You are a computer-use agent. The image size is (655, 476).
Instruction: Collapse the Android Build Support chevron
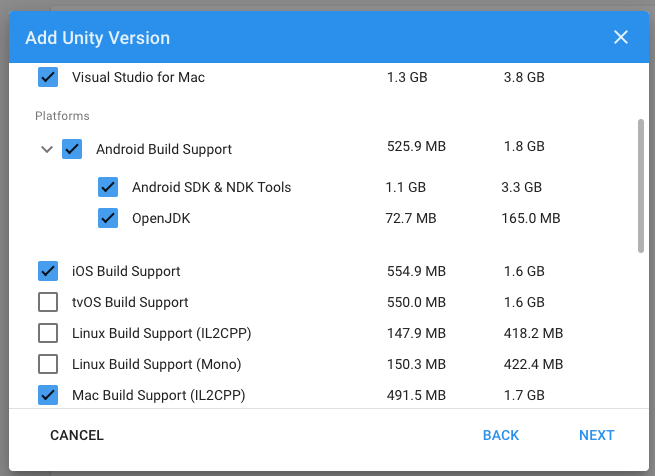[47, 149]
